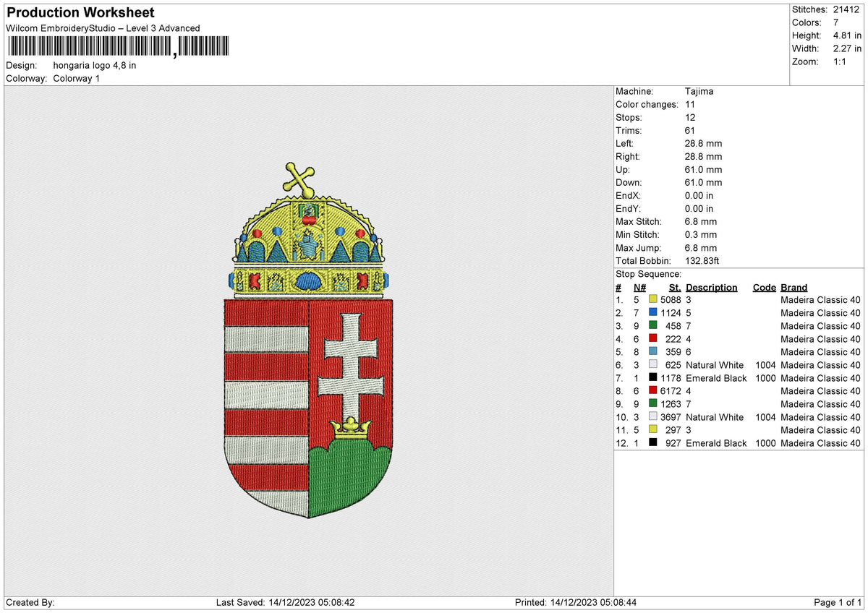Click the 'Page 1 of 1' indicator
Screen dimensions: 868x613
(x=838, y=602)
